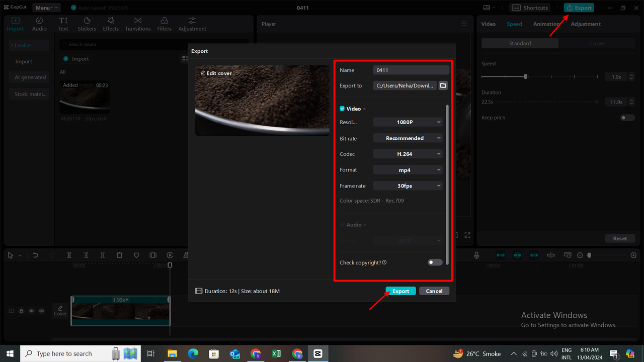Viewport: 644px width, 362px height.
Task: Open the Effects panel
Action: tap(110, 23)
